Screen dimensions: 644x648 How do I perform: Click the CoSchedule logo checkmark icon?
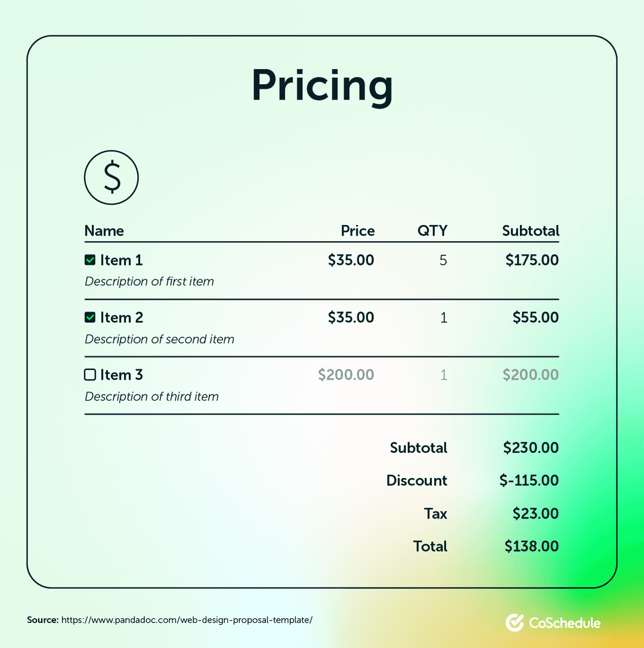[515, 622]
